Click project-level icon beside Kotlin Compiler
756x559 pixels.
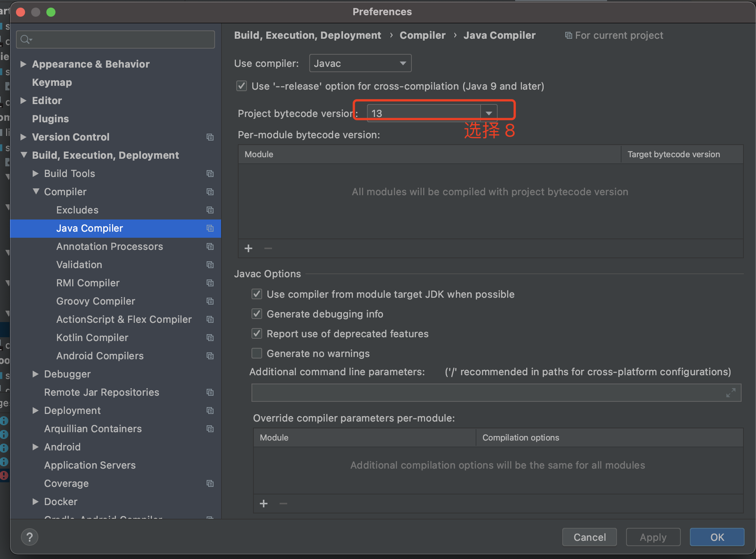tap(210, 338)
